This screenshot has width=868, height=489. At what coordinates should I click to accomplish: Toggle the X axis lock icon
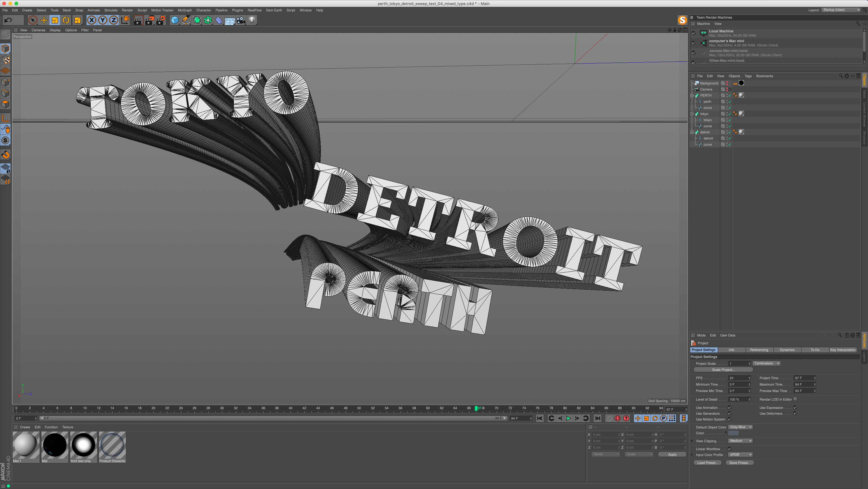(x=91, y=21)
